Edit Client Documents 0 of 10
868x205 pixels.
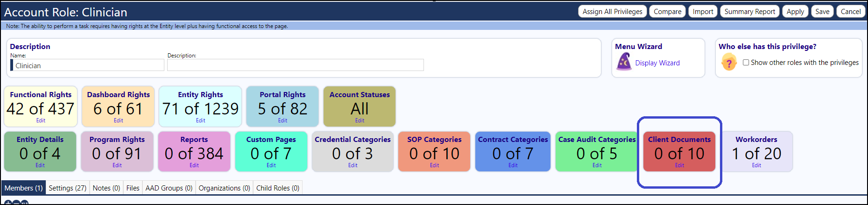coord(679,165)
